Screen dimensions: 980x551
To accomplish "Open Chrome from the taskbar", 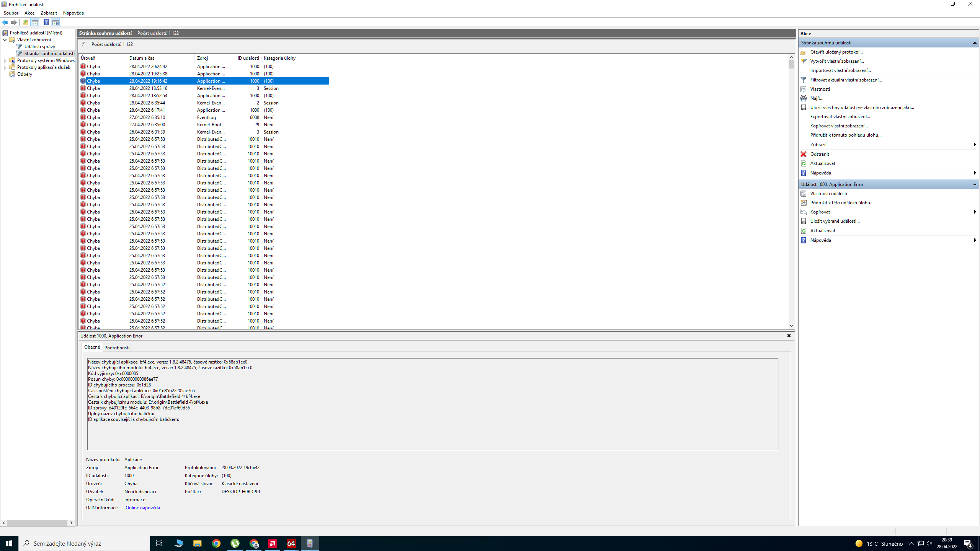I will point(216,543).
